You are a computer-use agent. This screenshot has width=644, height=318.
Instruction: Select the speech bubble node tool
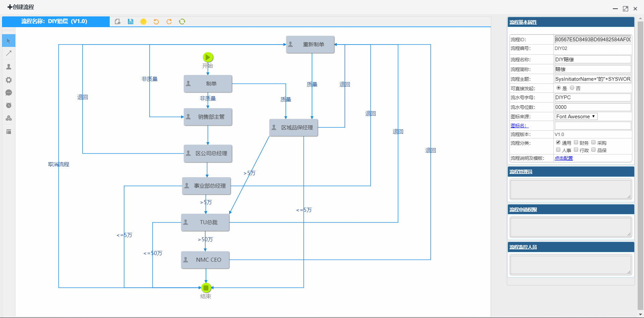pyautogui.click(x=9, y=92)
